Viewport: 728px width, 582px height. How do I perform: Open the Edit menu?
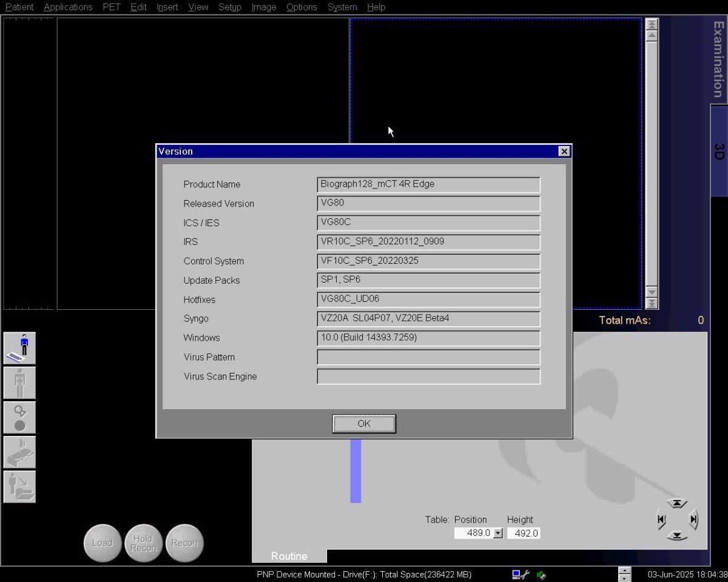click(x=138, y=7)
